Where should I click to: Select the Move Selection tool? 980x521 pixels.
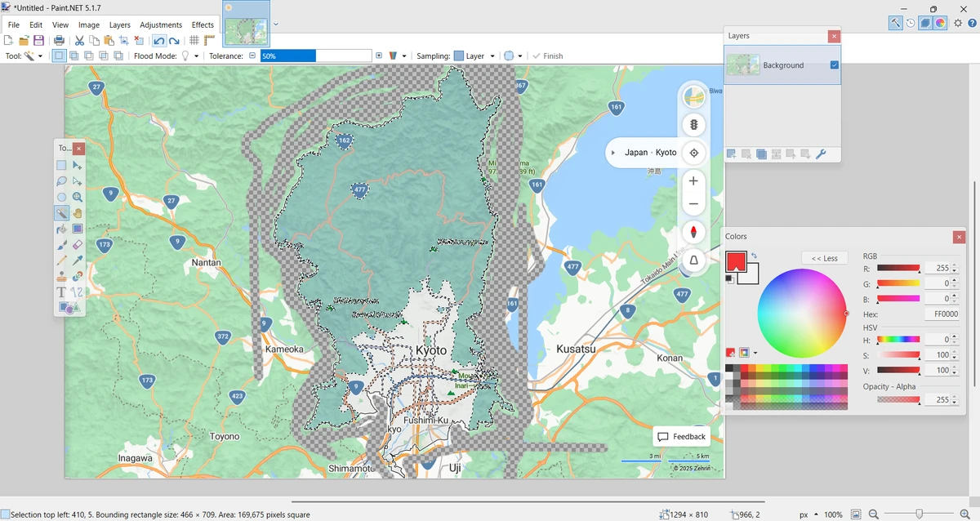[x=77, y=181]
